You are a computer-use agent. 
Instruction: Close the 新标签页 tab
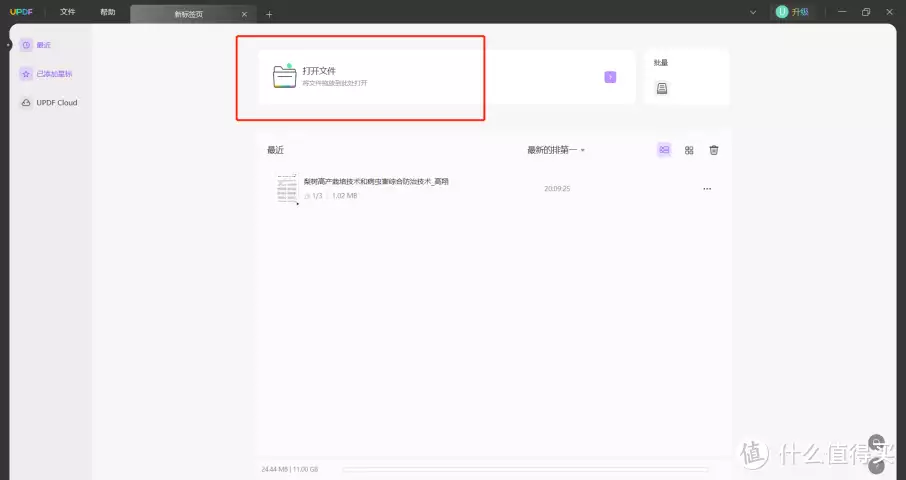(x=244, y=14)
